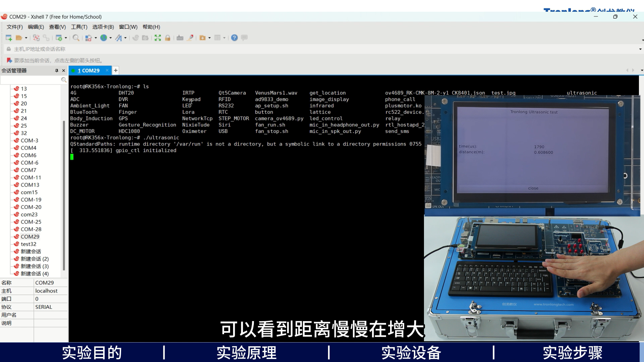The height and width of the screenshot is (362, 644).
Task: Open the globe encoding dropdown arrow
Action: click(111, 38)
